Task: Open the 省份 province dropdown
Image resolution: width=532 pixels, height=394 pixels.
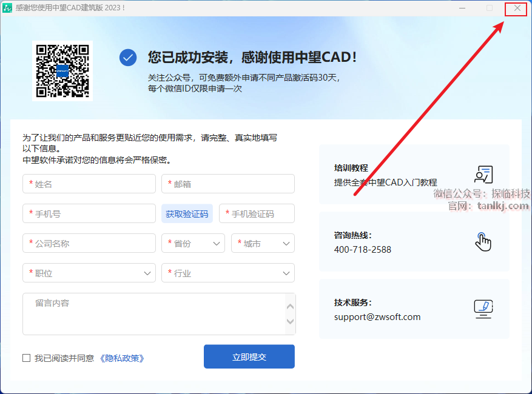Action: click(x=193, y=243)
